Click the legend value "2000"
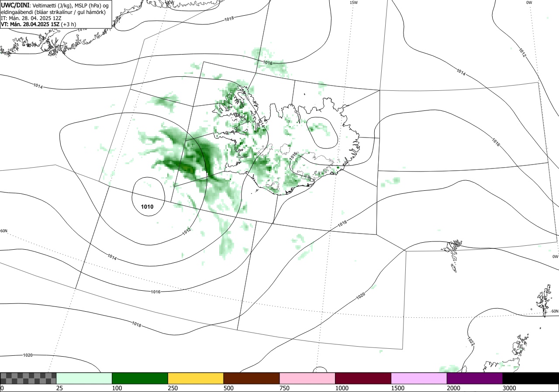The width and height of the screenshot is (559, 392). point(454,388)
